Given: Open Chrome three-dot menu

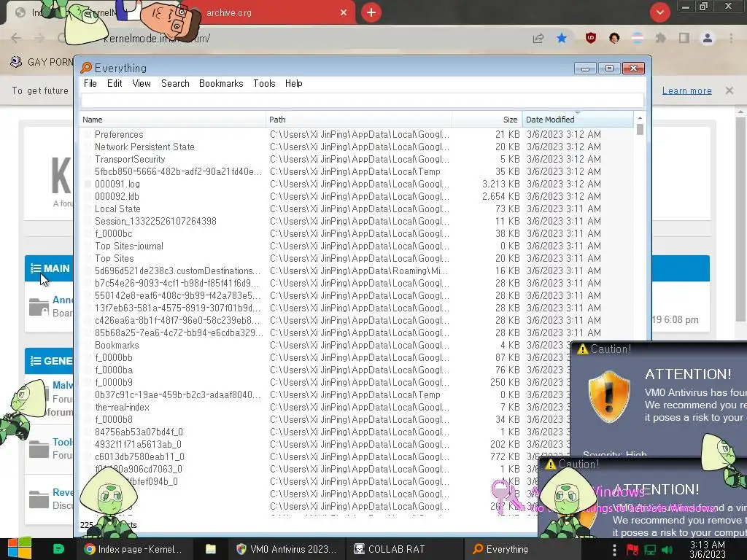Looking at the screenshot, I should (x=731, y=38).
